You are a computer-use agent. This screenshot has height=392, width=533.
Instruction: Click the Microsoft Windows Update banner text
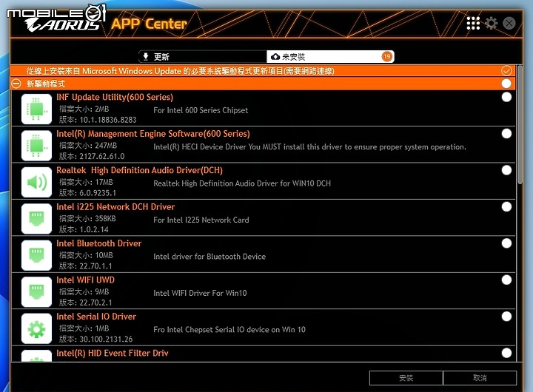(180, 71)
